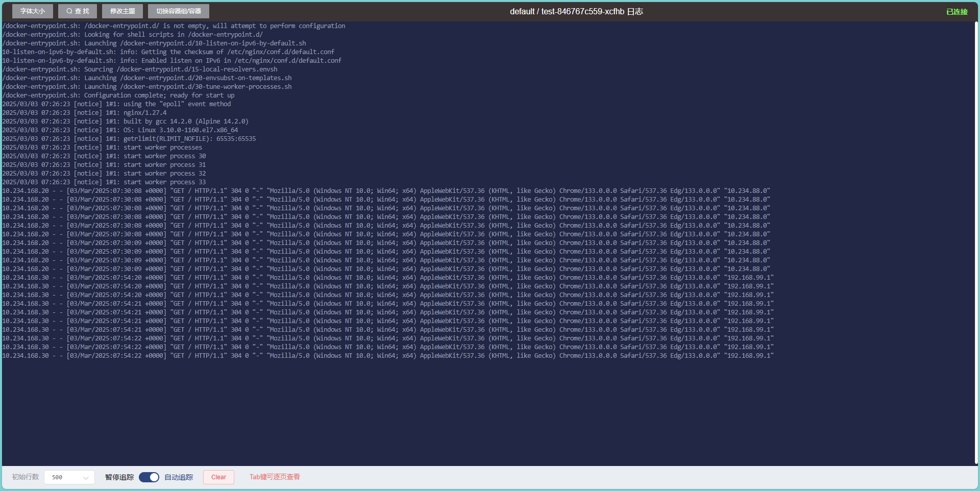The height and width of the screenshot is (491, 980).
Task: Open 切换容器组/容器 container switcher
Action: pyautogui.click(x=179, y=11)
